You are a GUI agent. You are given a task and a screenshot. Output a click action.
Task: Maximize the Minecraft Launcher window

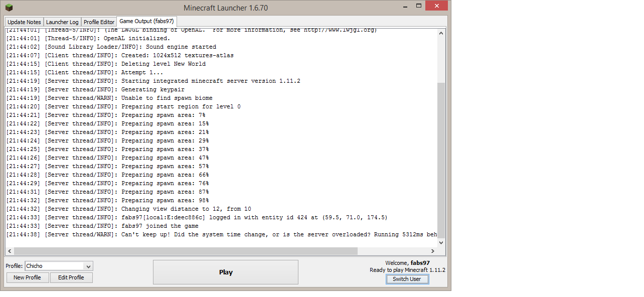pyautogui.click(x=418, y=6)
